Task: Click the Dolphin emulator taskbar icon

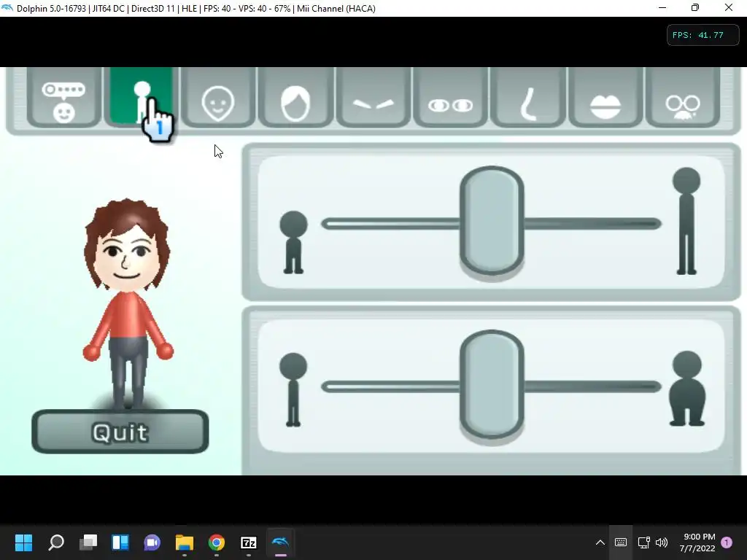Action: coord(281,542)
